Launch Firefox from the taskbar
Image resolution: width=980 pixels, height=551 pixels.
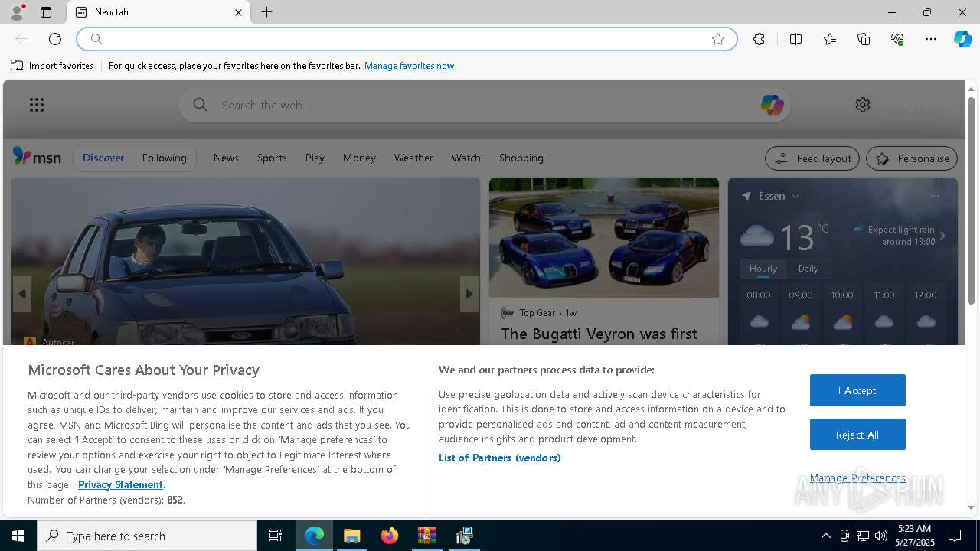point(390,536)
